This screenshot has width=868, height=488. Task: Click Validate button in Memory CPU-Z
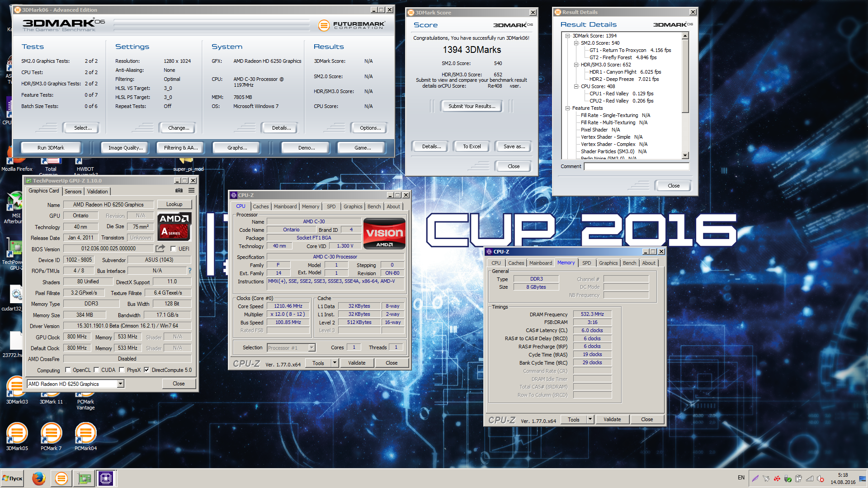612,419
